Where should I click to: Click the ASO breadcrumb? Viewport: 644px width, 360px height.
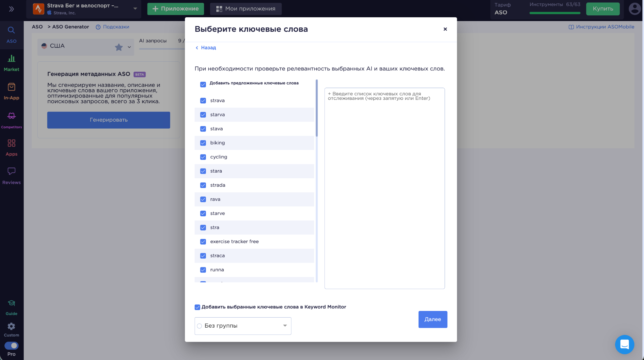click(37, 27)
